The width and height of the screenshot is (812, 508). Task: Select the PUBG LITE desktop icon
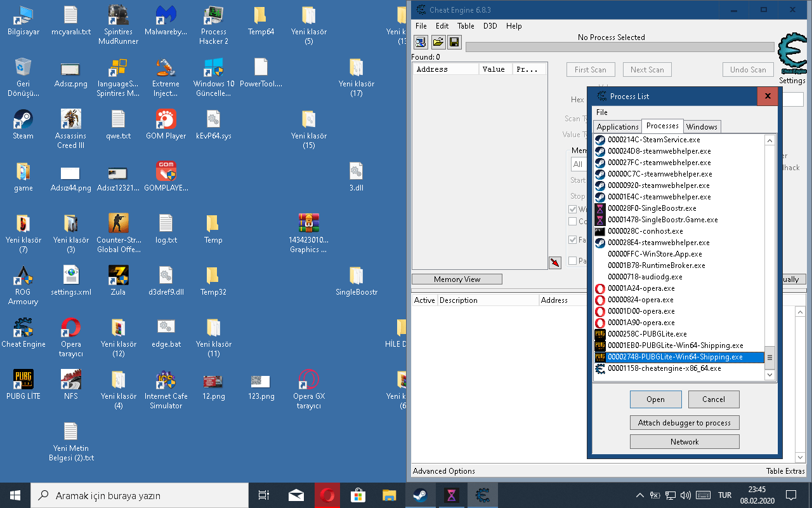tap(23, 385)
